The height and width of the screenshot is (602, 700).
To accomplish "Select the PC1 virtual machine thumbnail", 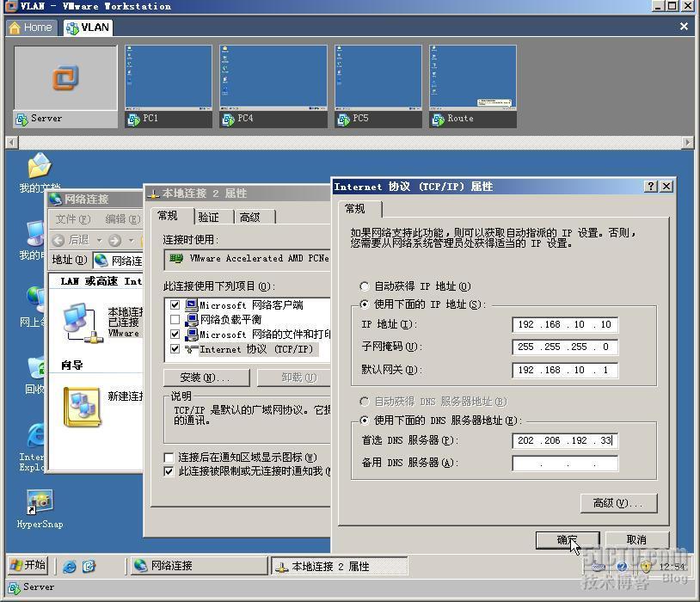I will [169, 87].
